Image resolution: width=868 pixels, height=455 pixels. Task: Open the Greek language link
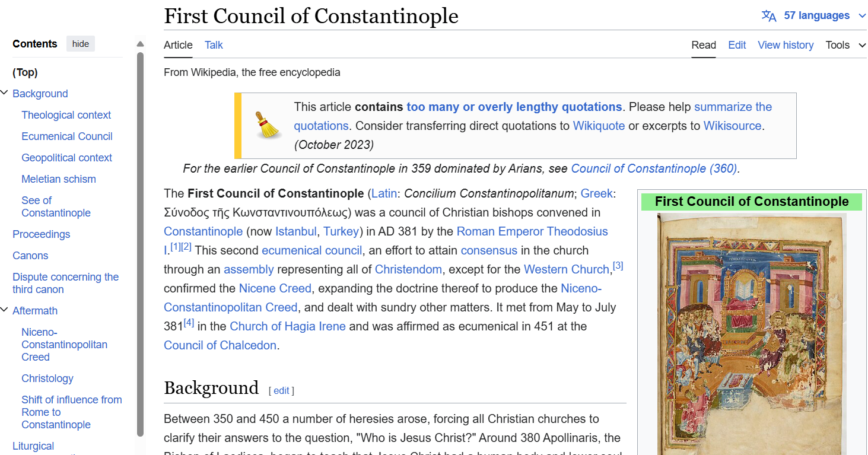[597, 193]
